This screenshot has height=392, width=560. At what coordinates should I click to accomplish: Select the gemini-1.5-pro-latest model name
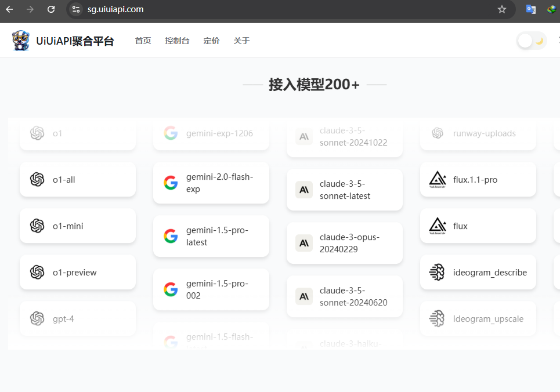[217, 236]
